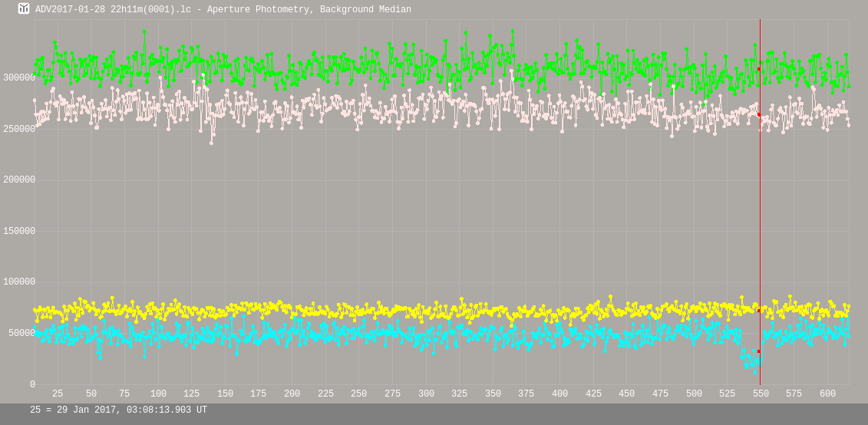Screen dimensions: 868x425
Task: Click the x-axis tick label 450
Action: coord(626,394)
